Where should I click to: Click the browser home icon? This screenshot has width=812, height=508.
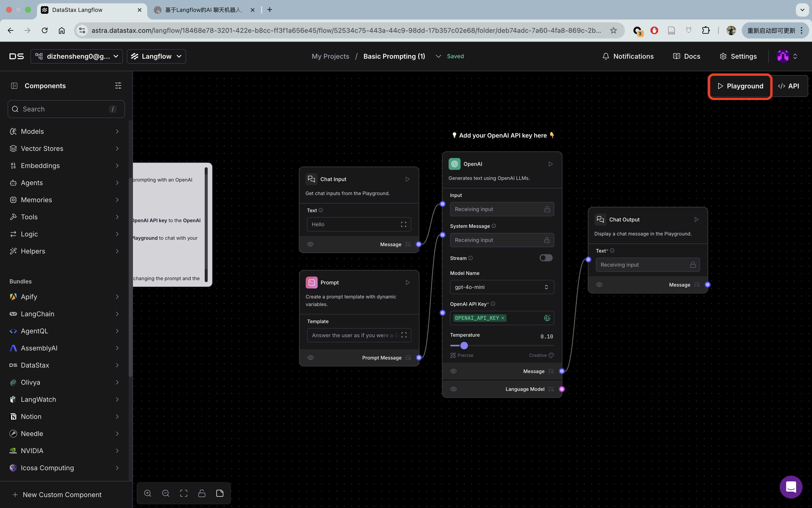pos(62,30)
